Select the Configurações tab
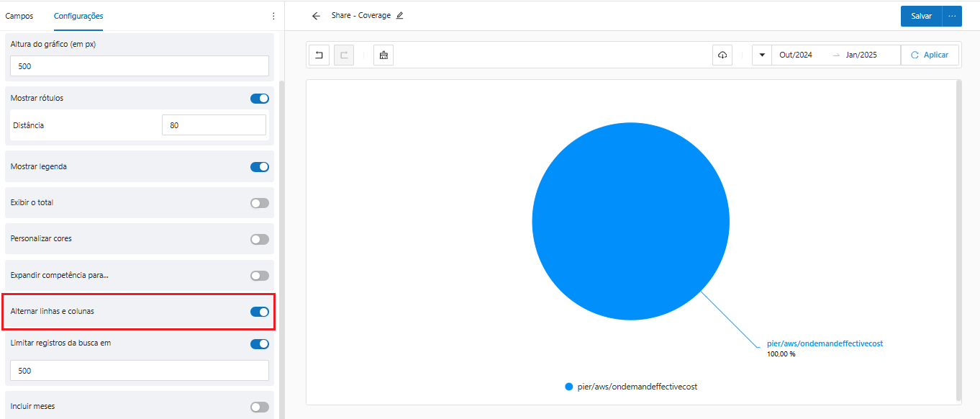980x419 pixels. (78, 16)
